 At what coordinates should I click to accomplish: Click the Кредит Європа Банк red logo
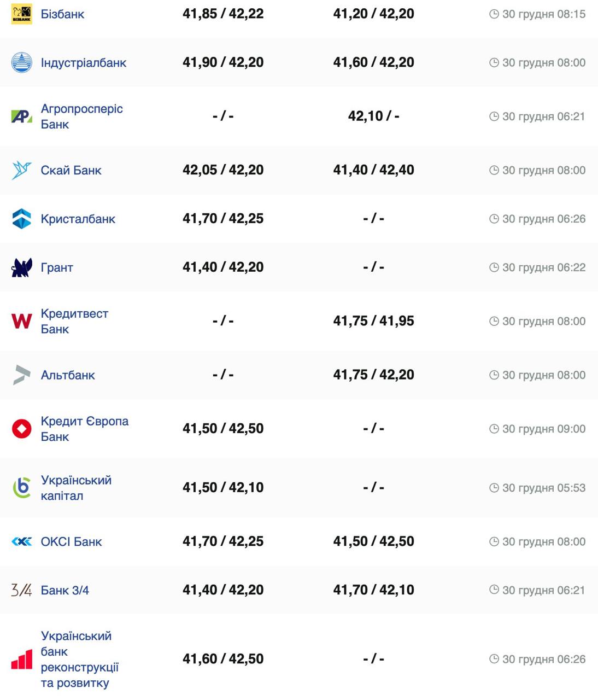(22, 429)
